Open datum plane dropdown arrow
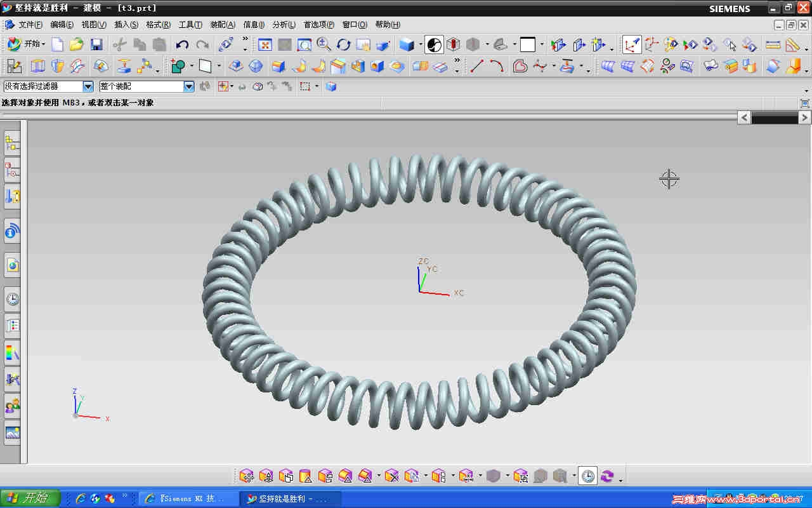This screenshot has height=508, width=812. [x=219, y=66]
